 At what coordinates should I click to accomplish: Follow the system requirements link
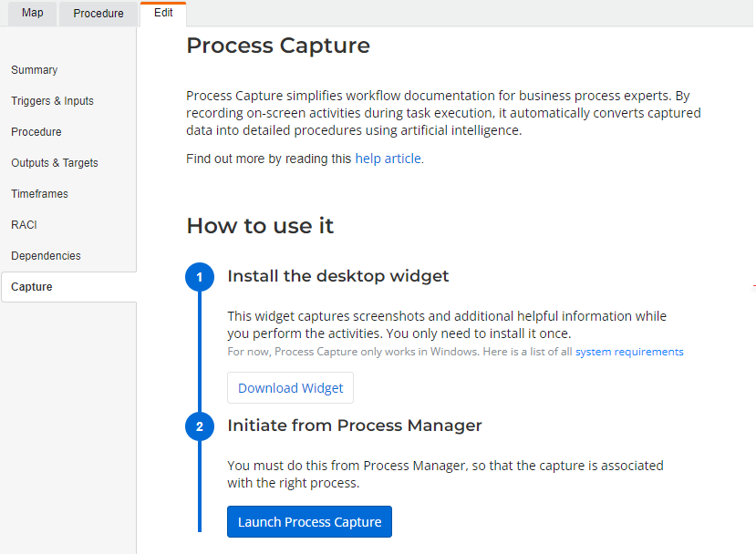[x=629, y=352]
